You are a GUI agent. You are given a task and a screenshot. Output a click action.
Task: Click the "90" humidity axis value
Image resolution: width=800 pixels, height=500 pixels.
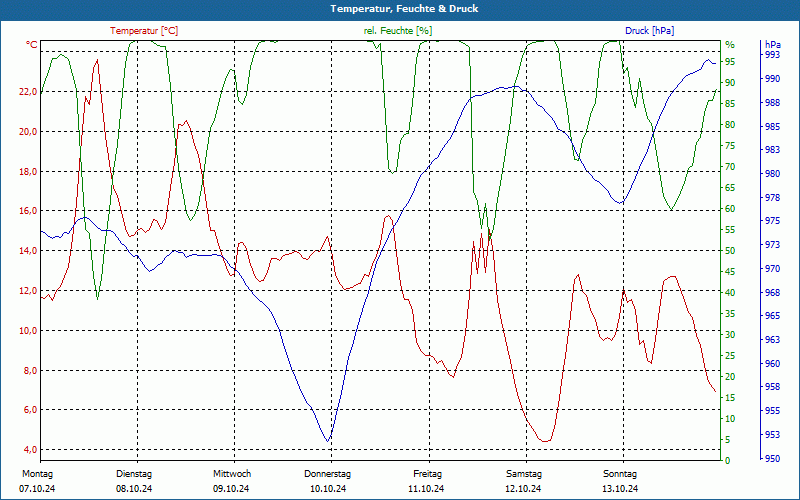730,83
